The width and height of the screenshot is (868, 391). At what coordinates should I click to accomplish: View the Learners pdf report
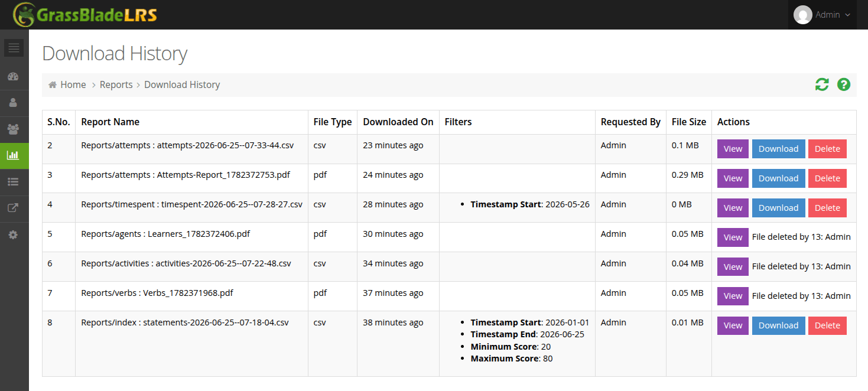(733, 237)
